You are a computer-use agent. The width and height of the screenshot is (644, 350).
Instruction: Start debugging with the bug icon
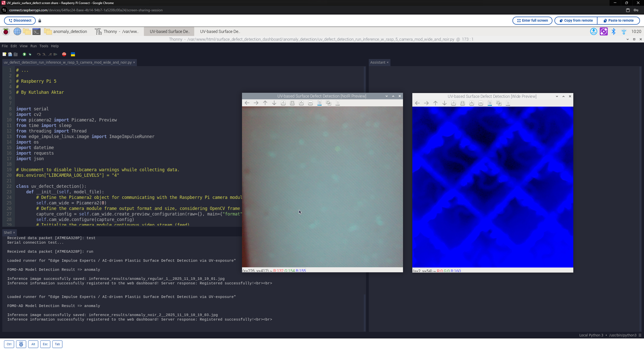point(30,54)
